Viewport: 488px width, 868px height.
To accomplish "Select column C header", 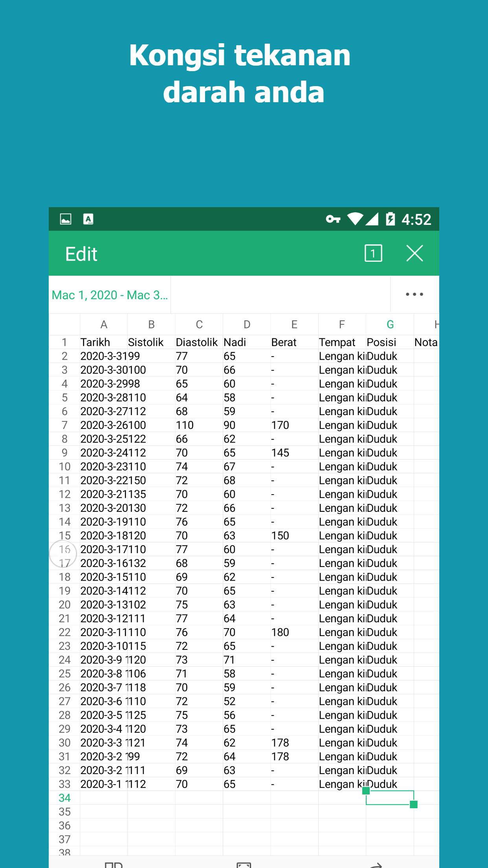I will point(199,324).
